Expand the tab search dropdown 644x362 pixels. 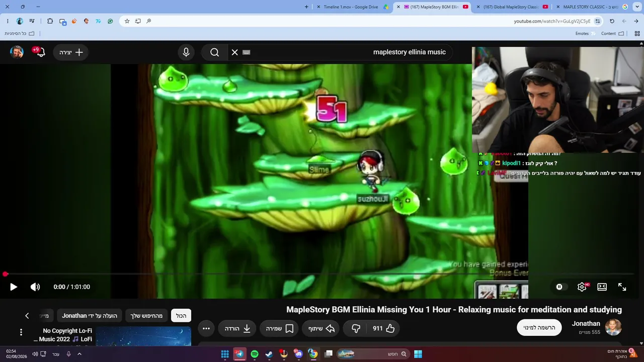click(x=636, y=7)
